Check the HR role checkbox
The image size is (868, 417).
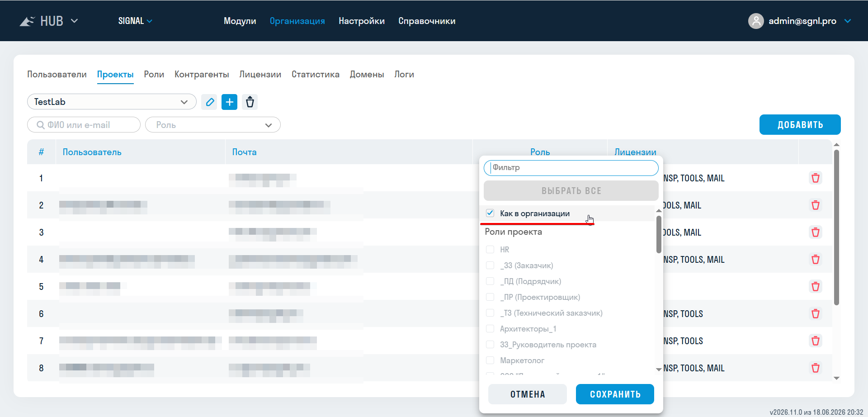[x=490, y=250]
